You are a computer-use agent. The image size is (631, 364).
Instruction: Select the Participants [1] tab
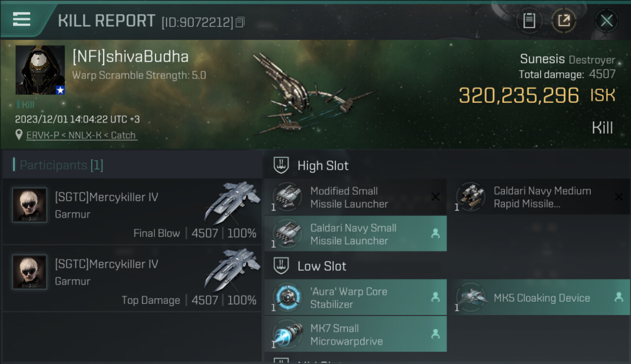(x=61, y=165)
